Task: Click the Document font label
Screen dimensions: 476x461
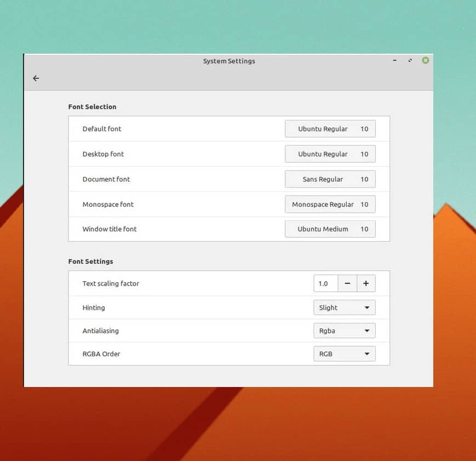Action: pyautogui.click(x=106, y=179)
